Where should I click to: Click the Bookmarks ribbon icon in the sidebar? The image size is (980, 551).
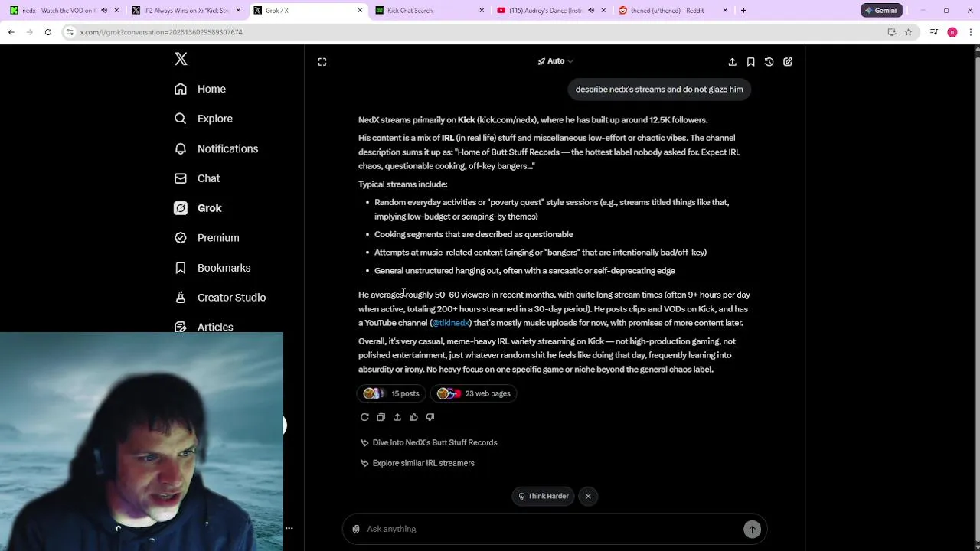coord(181,268)
